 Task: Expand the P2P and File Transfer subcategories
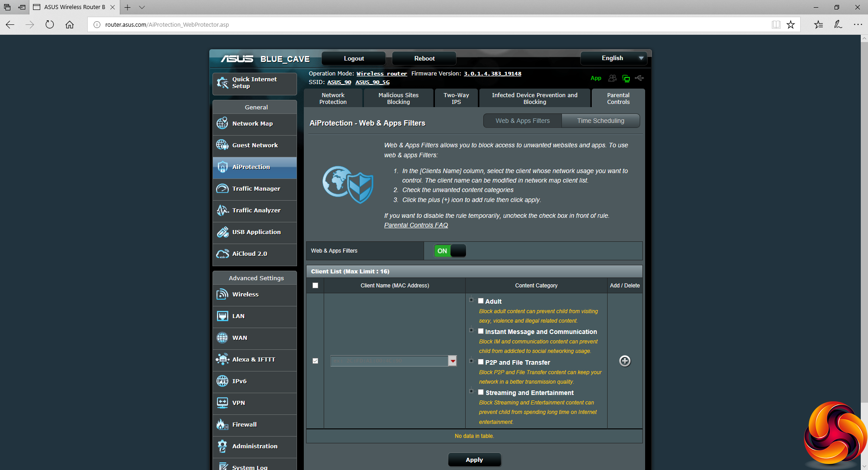click(471, 361)
